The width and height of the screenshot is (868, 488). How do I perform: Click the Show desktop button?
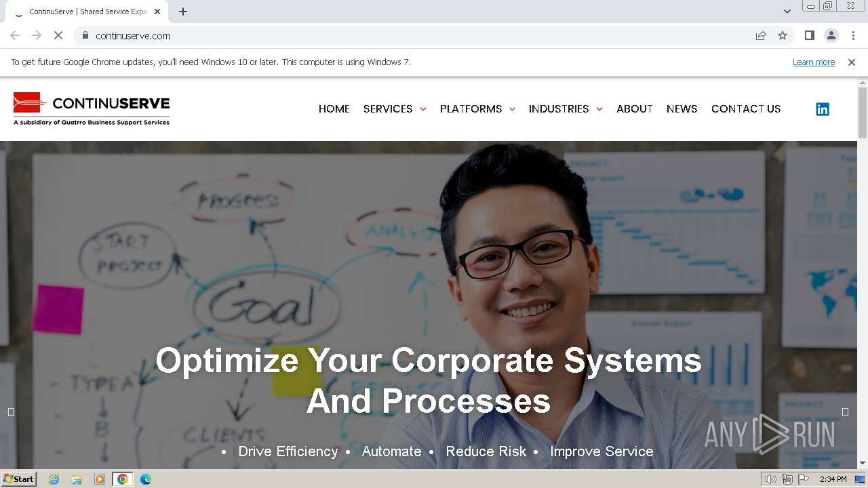coord(861,479)
